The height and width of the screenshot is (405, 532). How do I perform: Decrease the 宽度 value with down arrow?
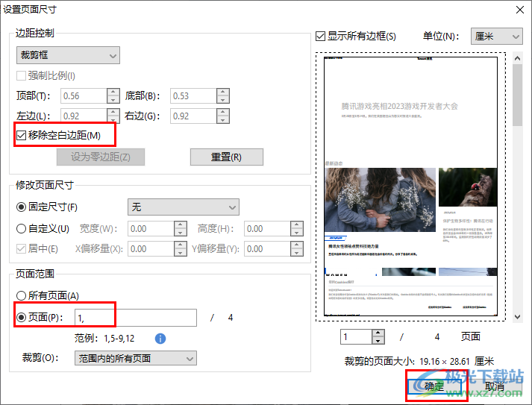181,233
